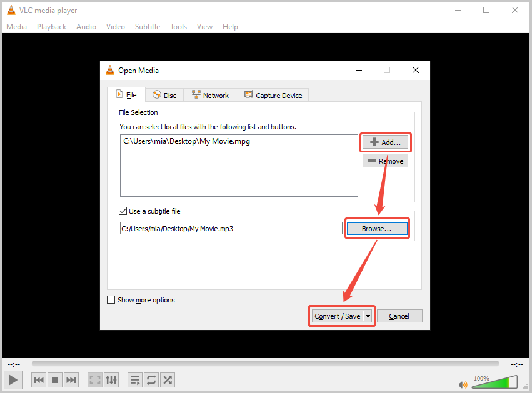Skip to previous media track
532x393 pixels.
[39, 380]
